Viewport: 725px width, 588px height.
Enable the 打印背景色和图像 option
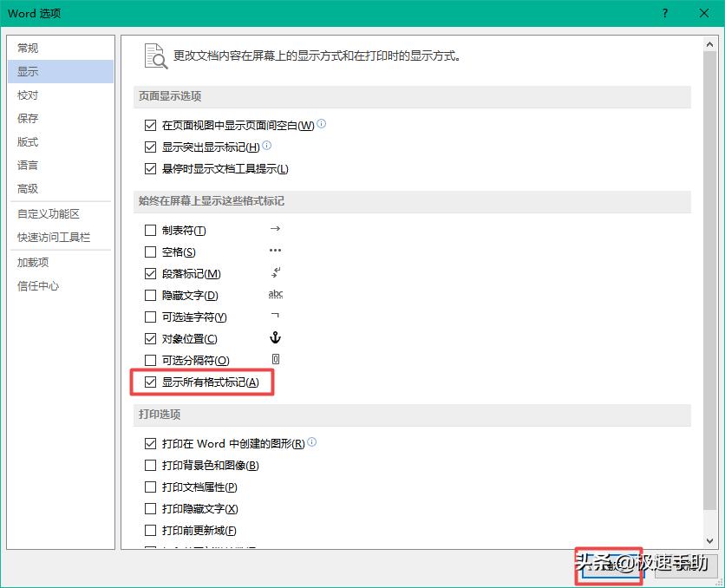coord(150,465)
